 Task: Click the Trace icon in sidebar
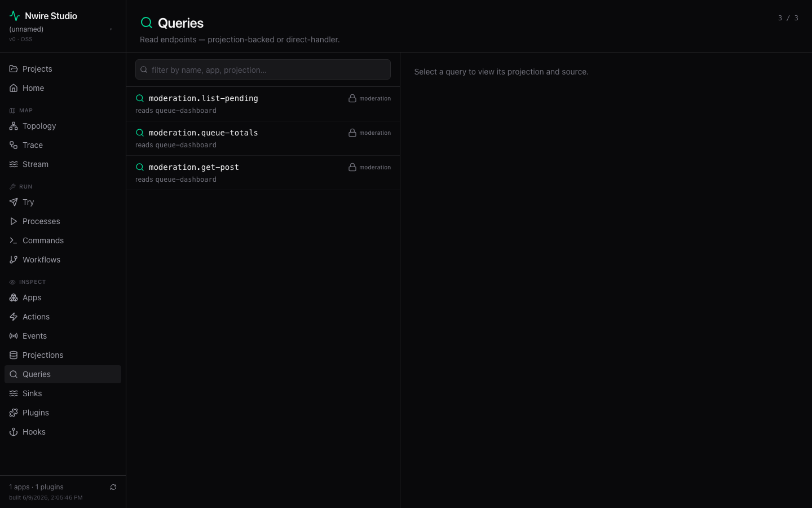pos(14,145)
